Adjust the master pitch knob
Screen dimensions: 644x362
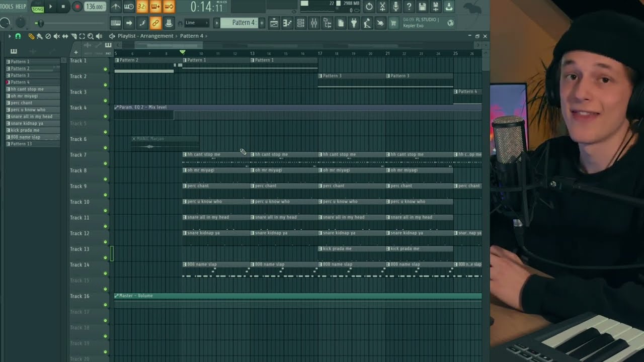click(21, 23)
